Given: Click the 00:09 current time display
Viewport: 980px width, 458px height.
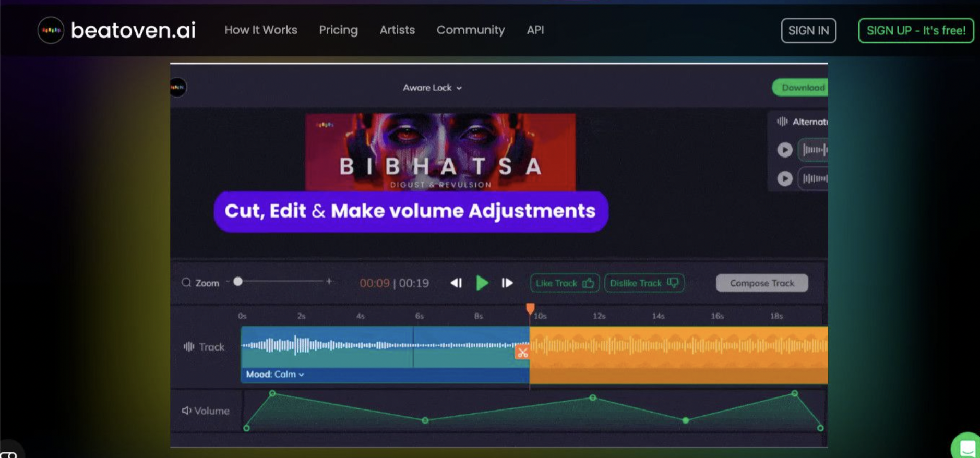Looking at the screenshot, I should [x=375, y=283].
